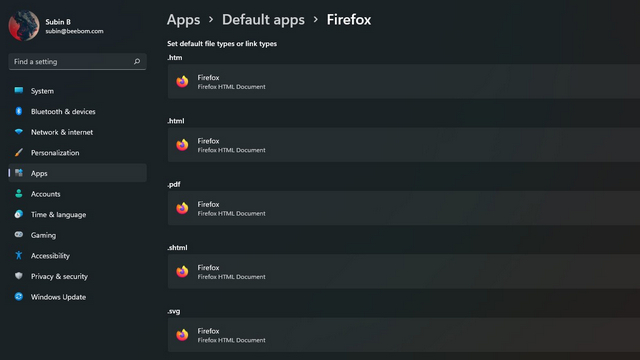The height and width of the screenshot is (360, 640).
Task: Click the Gaming controller icon
Action: pos(19,235)
